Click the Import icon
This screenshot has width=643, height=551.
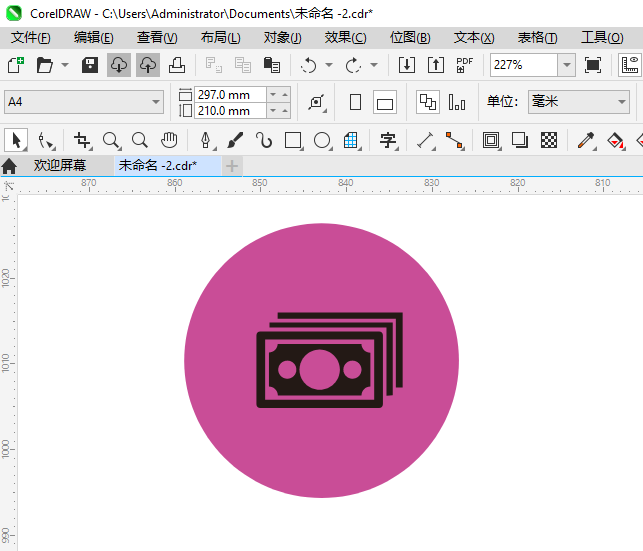(407, 65)
